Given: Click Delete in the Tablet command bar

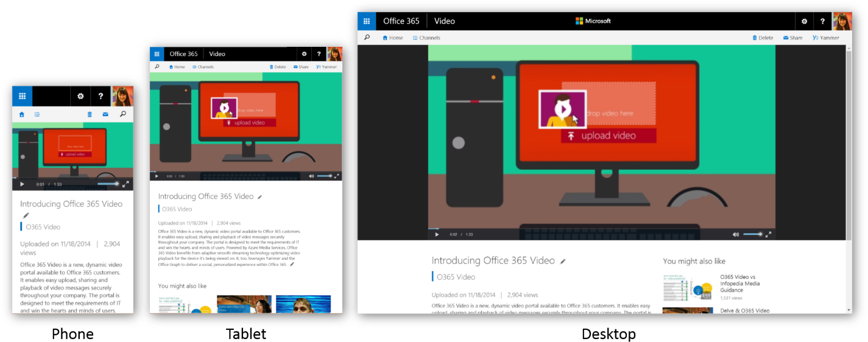Looking at the screenshot, I should (x=278, y=67).
